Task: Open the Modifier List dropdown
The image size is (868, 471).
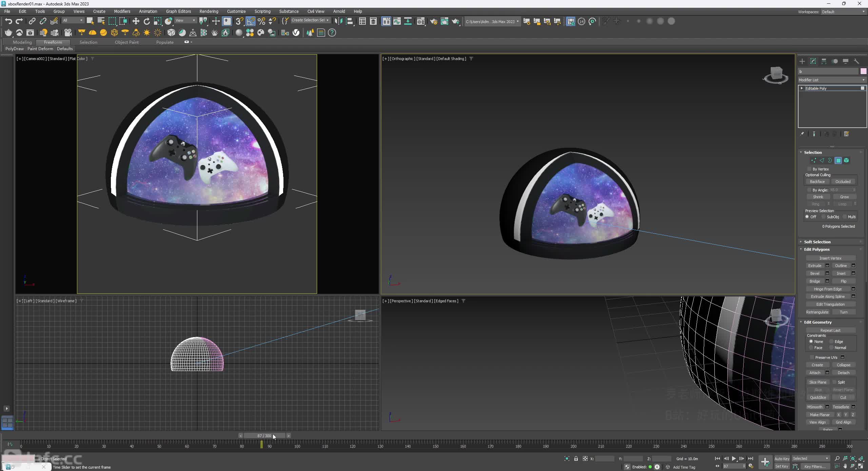Action: point(832,80)
